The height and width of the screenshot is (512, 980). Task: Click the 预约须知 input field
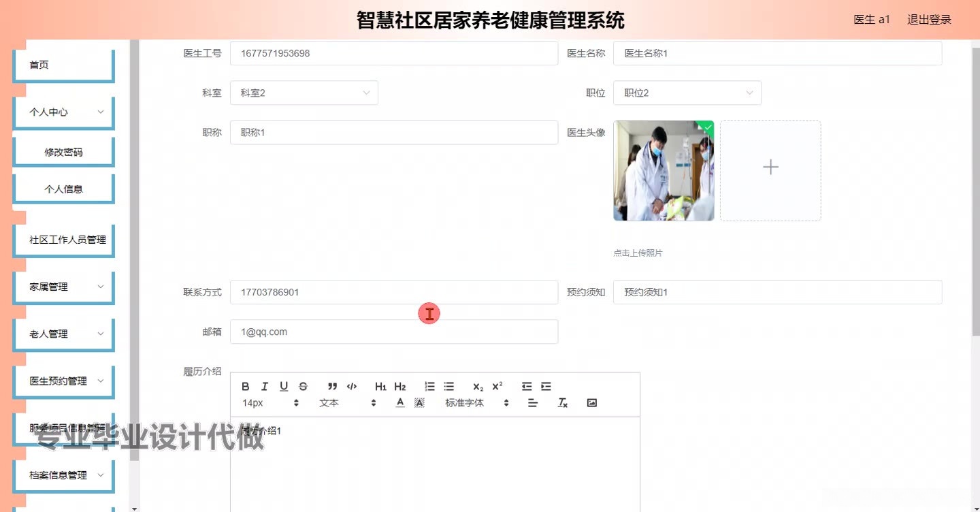tap(777, 292)
